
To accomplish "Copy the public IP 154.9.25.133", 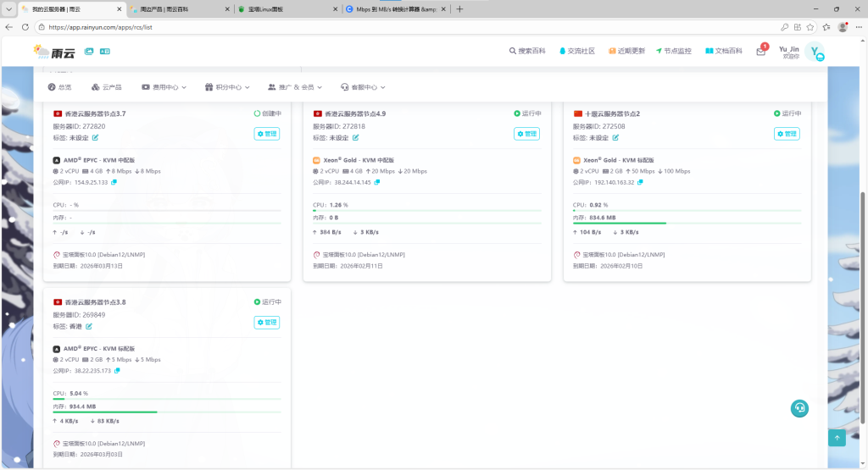I will 114,182.
